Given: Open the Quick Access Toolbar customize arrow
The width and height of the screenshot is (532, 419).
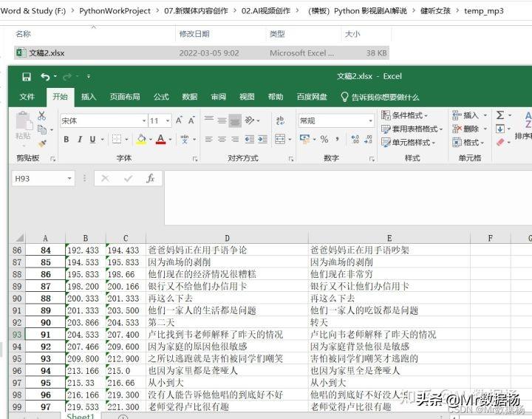Looking at the screenshot, I should (x=89, y=77).
